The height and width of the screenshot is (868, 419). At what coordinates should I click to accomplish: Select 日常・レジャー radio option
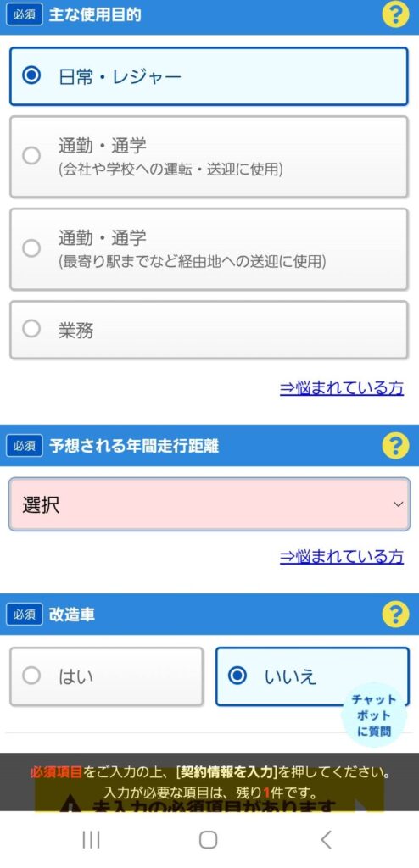(x=209, y=76)
